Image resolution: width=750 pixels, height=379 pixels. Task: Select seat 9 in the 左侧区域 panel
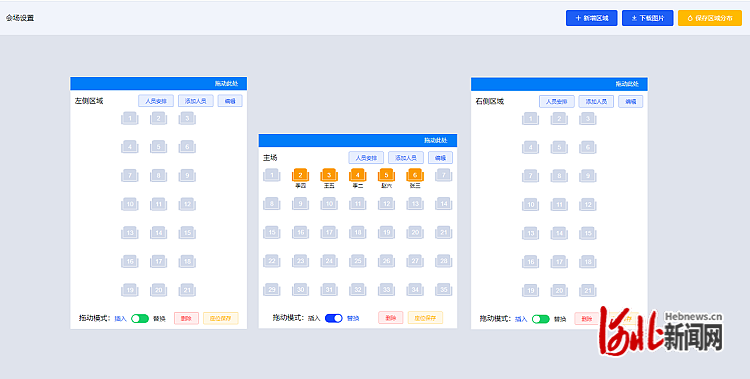pyautogui.click(x=187, y=176)
